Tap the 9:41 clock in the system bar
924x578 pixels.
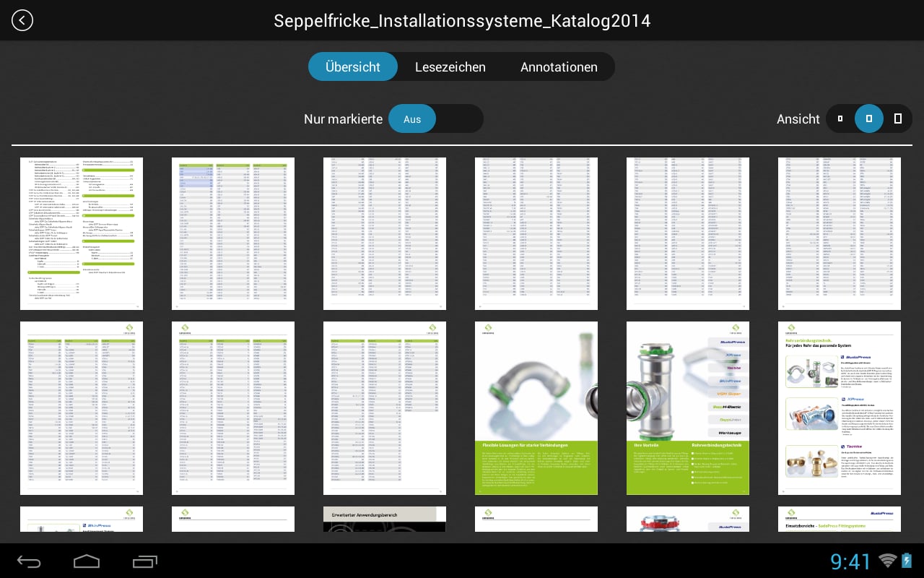pyautogui.click(x=850, y=561)
